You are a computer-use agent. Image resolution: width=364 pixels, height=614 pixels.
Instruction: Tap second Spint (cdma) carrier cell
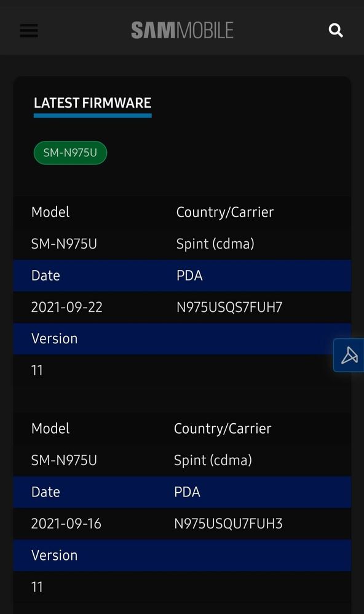pos(213,460)
